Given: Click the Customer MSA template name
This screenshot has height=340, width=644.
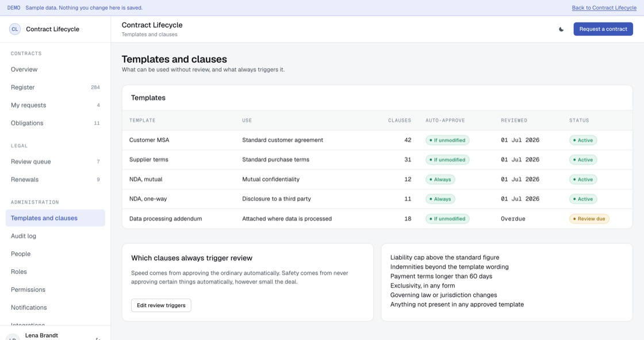Looking at the screenshot, I should point(149,140).
